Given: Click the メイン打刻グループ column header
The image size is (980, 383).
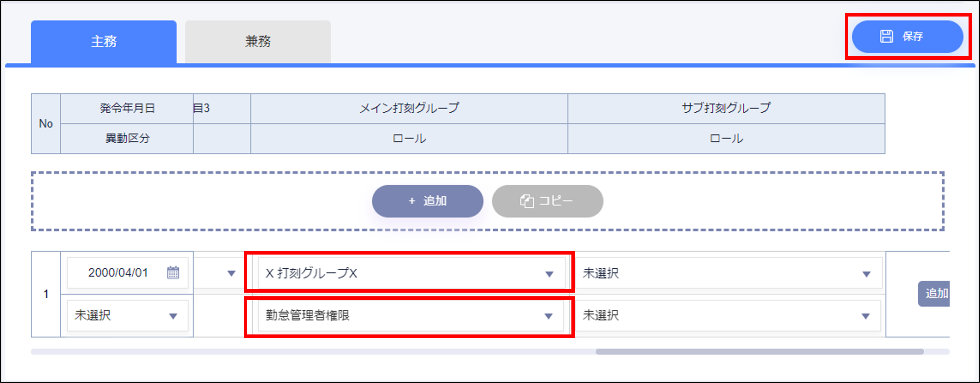Looking at the screenshot, I should 409,108.
